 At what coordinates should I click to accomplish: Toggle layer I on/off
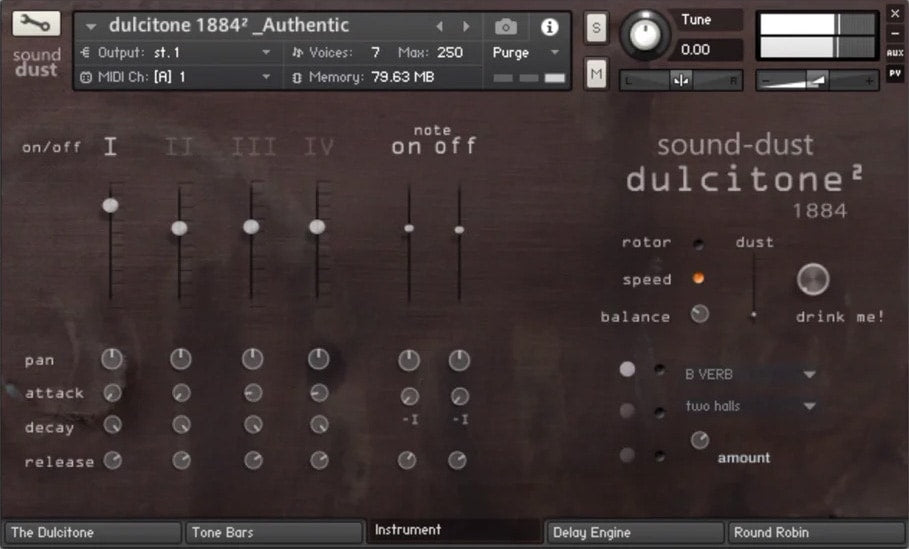(x=110, y=148)
